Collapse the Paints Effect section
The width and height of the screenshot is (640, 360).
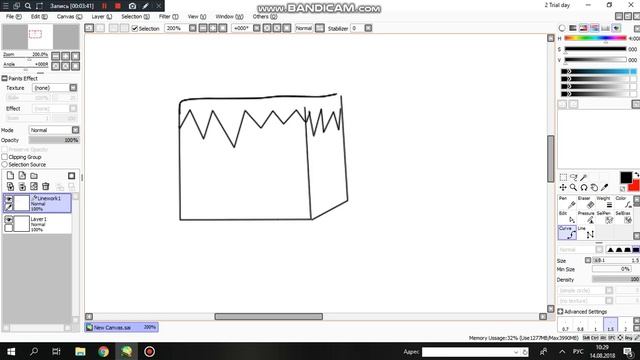click(4, 78)
